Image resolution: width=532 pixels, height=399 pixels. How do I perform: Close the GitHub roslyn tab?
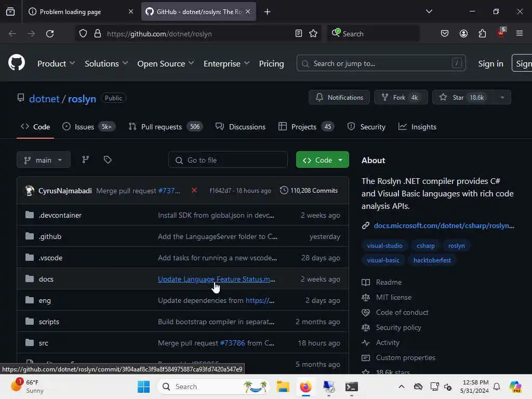click(248, 12)
